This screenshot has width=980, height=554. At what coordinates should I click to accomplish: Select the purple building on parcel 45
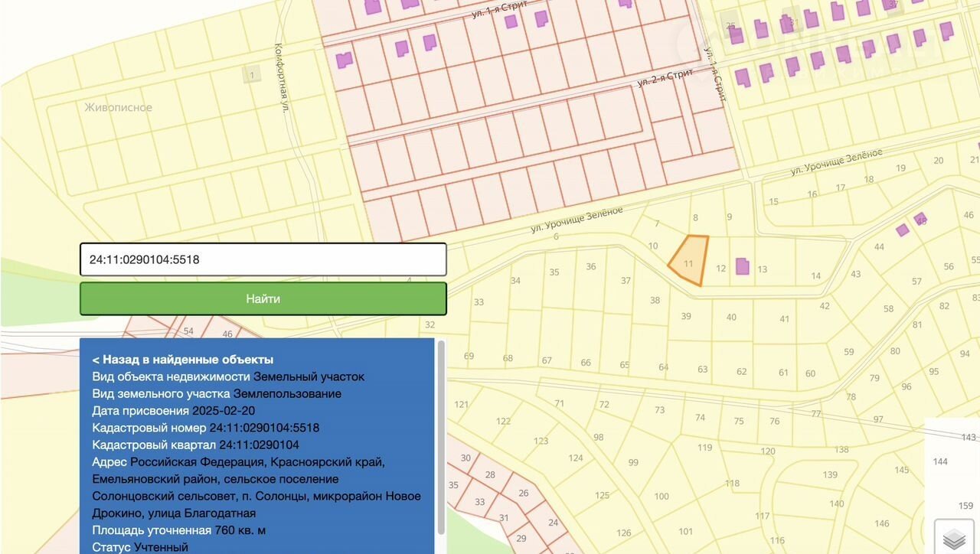point(920,218)
